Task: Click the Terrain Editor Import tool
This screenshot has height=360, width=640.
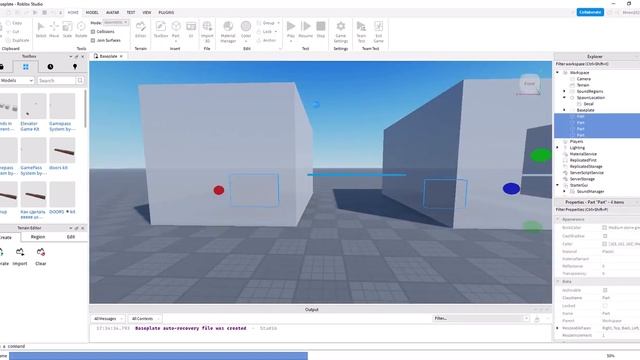Action: [20, 257]
